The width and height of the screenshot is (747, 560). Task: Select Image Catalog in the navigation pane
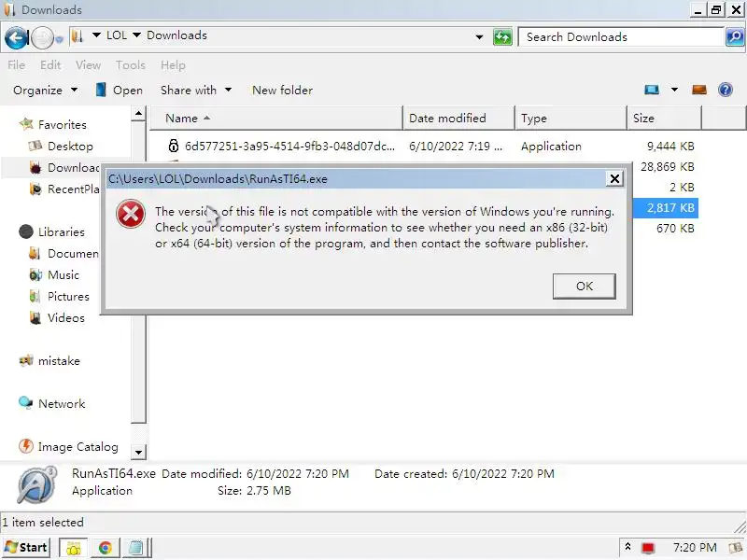coord(78,447)
